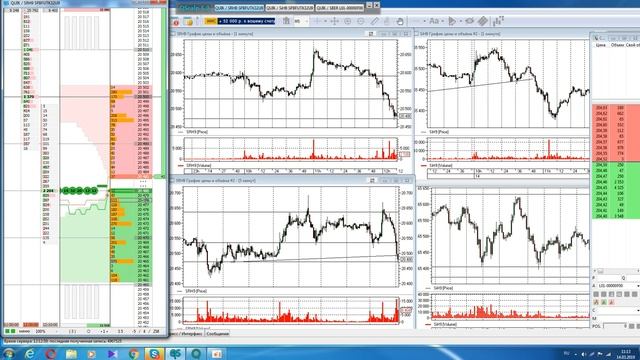Image resolution: width=640 pixels, height=360 pixels.
Task: Click the price 20 500 in the ladder
Action: (x=143, y=97)
